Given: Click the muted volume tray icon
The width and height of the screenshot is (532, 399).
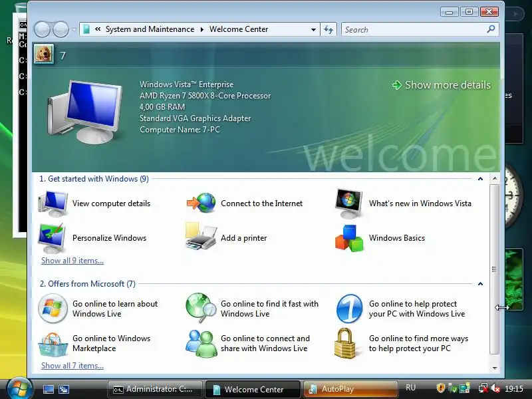Looking at the screenshot, I should (495, 388).
